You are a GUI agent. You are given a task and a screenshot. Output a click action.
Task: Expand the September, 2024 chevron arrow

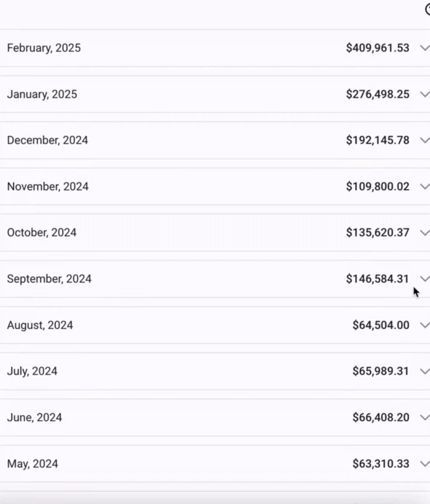click(x=424, y=279)
